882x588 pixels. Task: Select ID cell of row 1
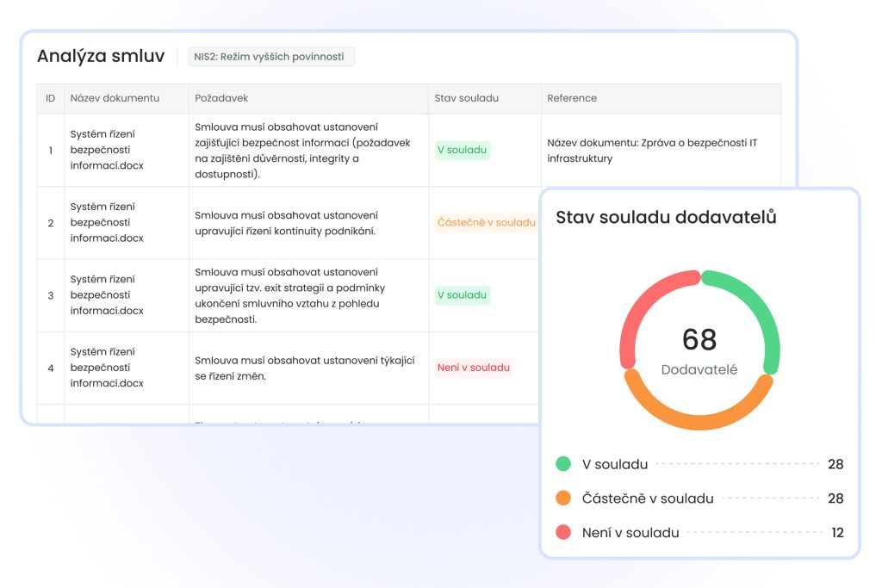[51, 151]
